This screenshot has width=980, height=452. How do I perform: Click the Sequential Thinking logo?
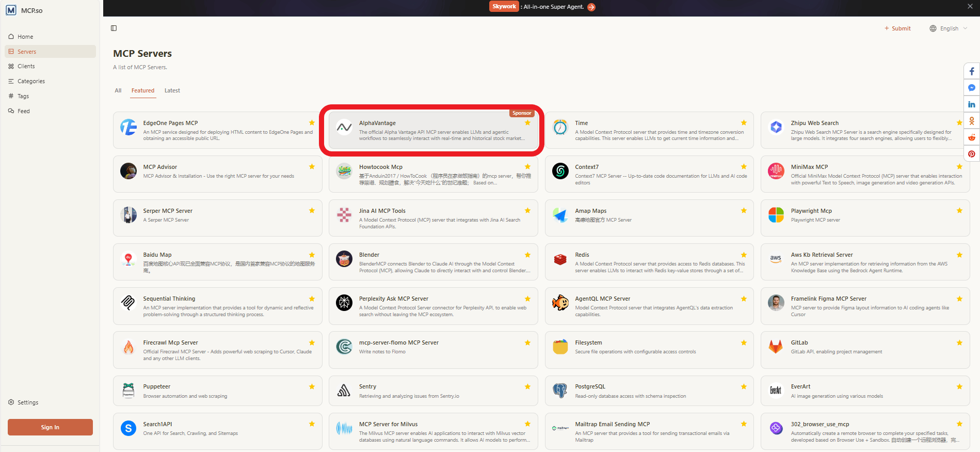128,303
